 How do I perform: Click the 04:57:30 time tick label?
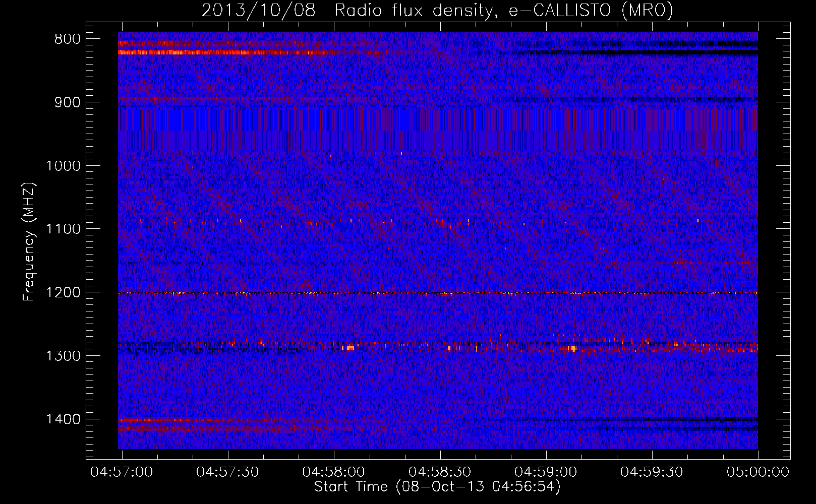227,472
